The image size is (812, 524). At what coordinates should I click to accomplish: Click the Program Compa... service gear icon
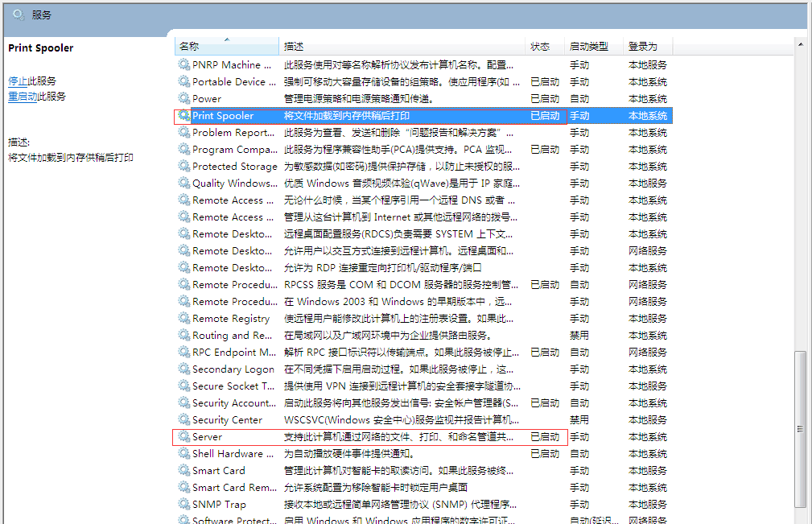pyautogui.click(x=183, y=149)
